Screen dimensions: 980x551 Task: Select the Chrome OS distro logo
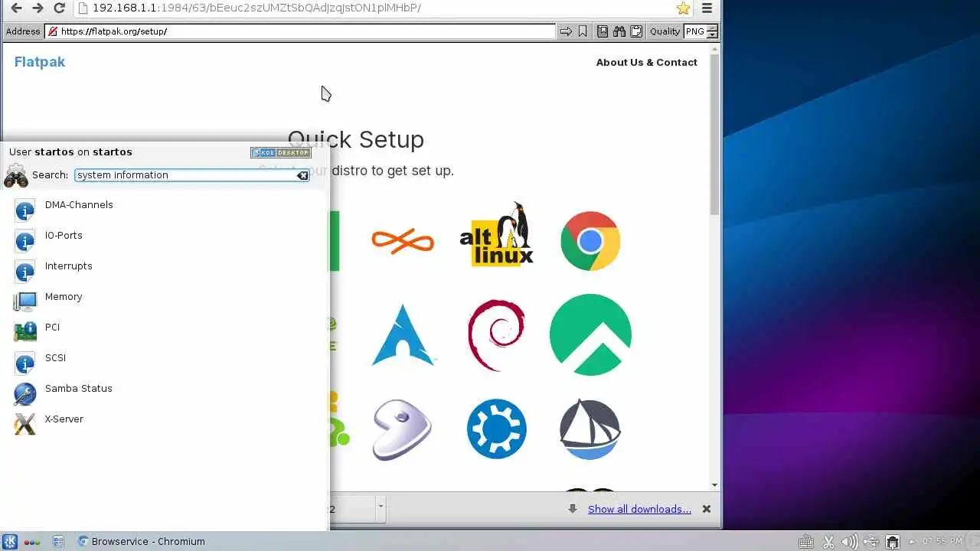click(x=590, y=241)
